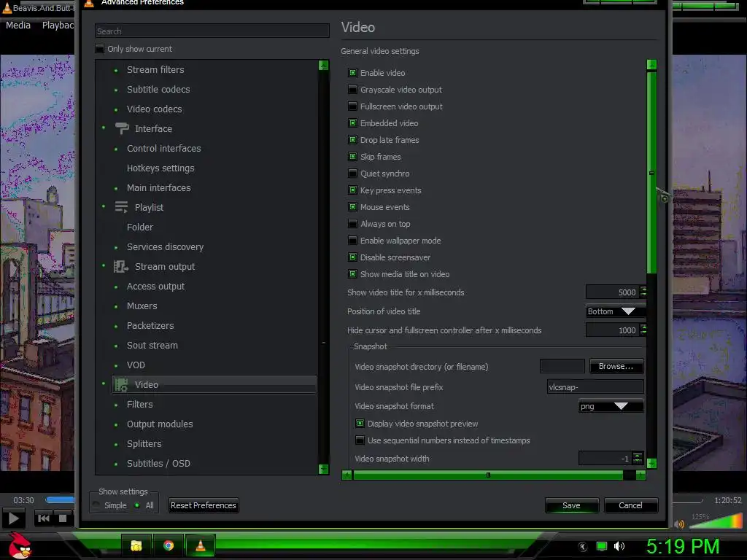The image size is (747, 560).
Task: Toggle Skip frames checkbox
Action: pyautogui.click(x=352, y=156)
